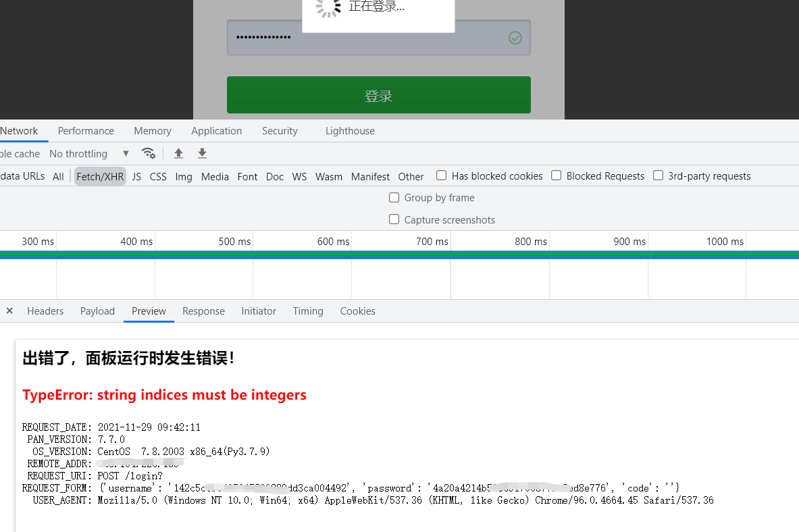Filter requests by Font

247,176
